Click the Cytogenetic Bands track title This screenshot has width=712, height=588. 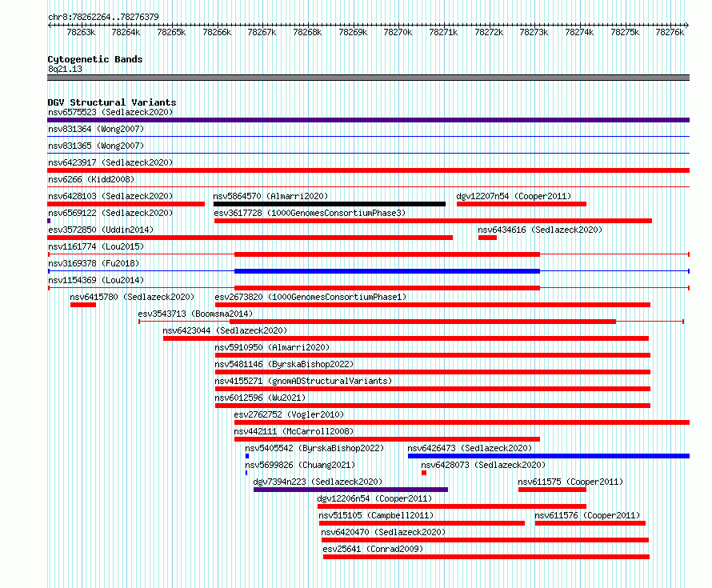95,59
